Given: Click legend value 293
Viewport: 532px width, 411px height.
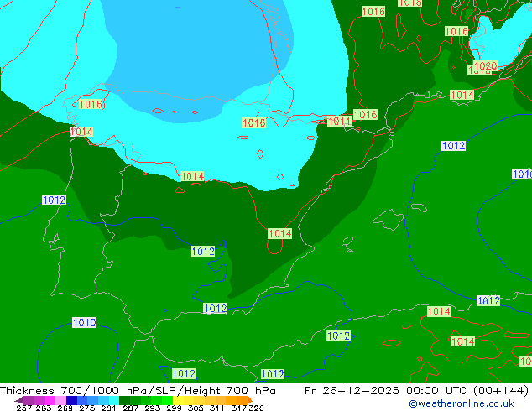Looking at the screenshot, I should (153, 408).
